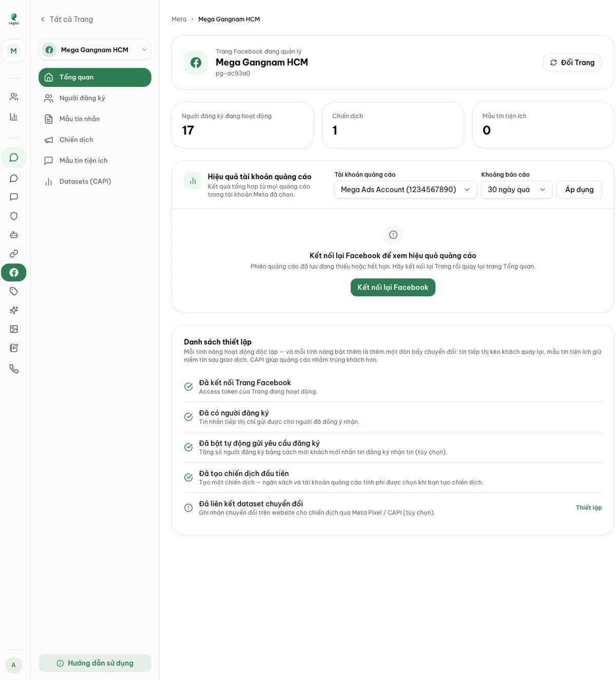The height and width of the screenshot is (680, 616).
Task: Click the Người đăng ký đang hoạt động card
Action: (x=243, y=125)
